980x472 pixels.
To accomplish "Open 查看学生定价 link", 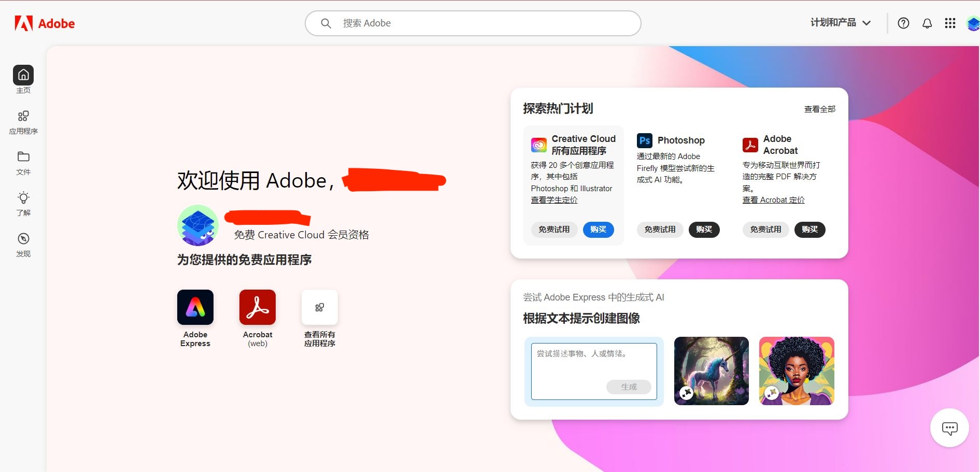I will (554, 200).
